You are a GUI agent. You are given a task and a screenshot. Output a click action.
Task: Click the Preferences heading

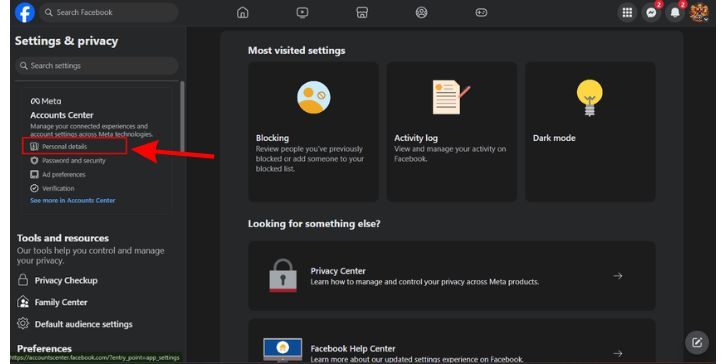tap(44, 348)
